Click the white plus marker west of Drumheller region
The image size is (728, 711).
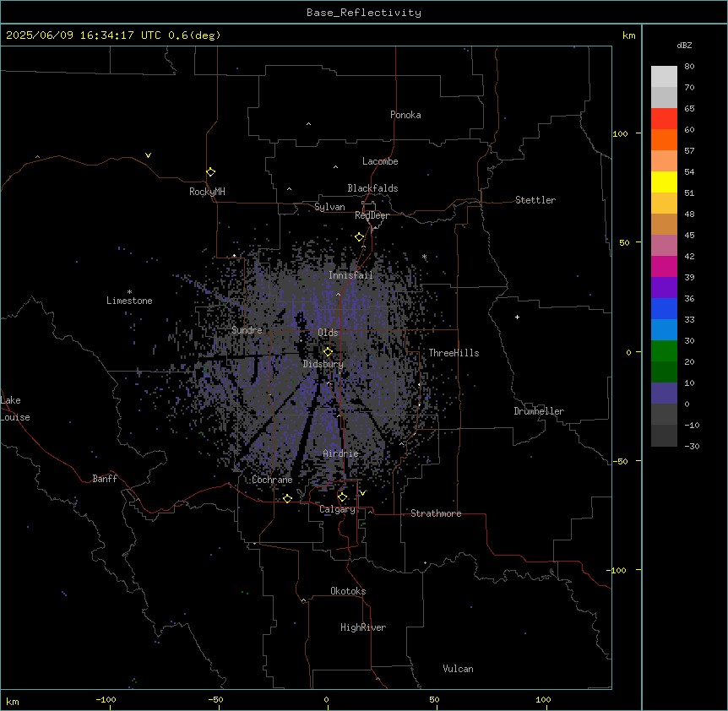[517, 317]
